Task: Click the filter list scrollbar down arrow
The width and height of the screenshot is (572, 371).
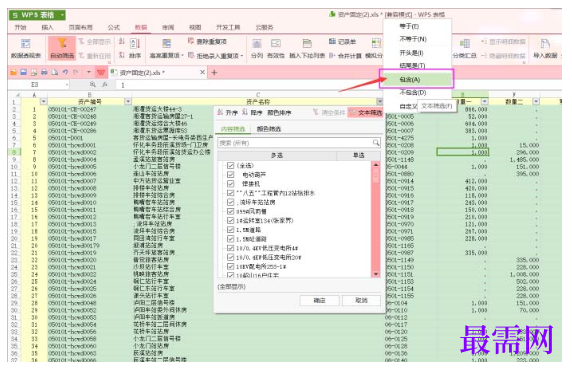Action: click(376, 274)
